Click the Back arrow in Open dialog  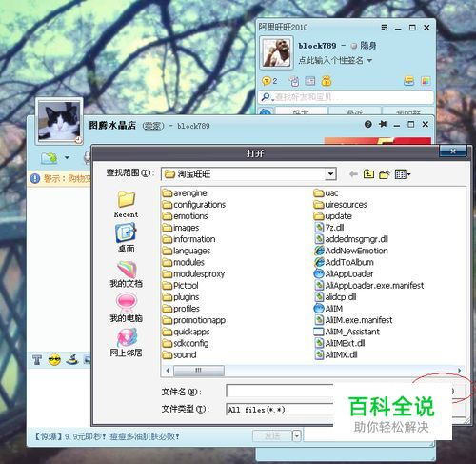coord(353,174)
